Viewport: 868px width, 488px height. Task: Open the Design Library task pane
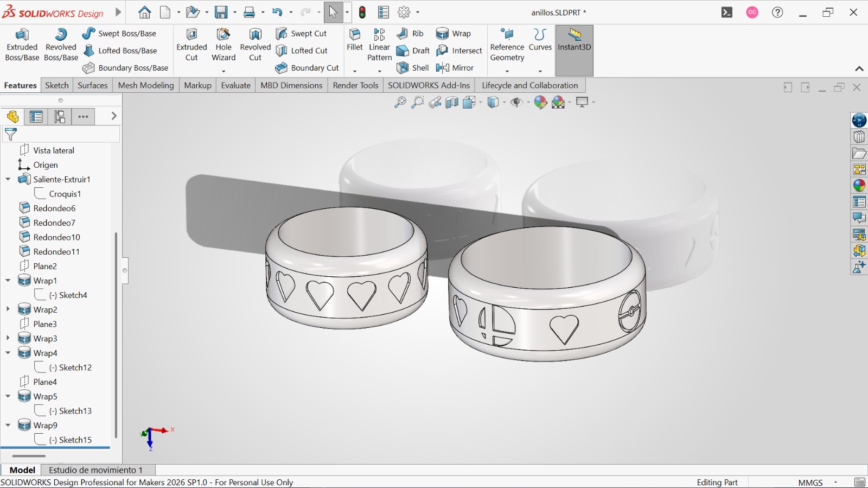click(x=859, y=137)
